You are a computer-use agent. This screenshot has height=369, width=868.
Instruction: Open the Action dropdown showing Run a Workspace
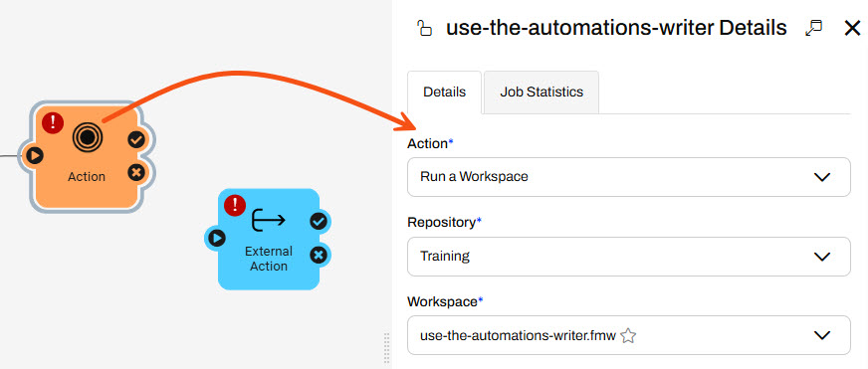tap(629, 177)
